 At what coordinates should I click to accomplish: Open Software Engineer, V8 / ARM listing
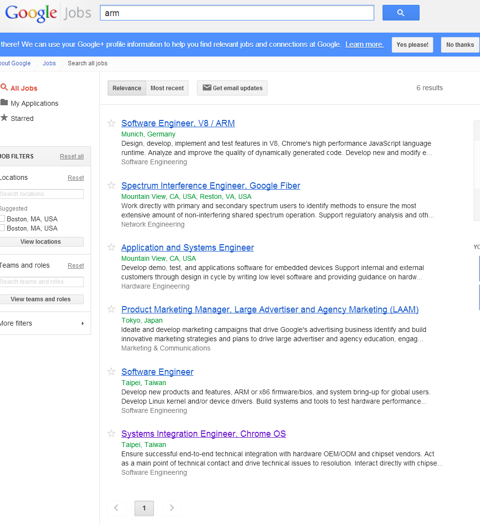coord(178,123)
